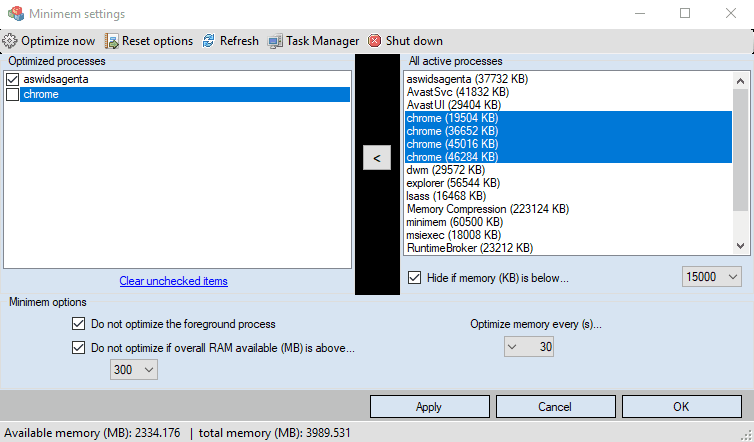Check the chrome optimized process checkbox

coord(13,94)
